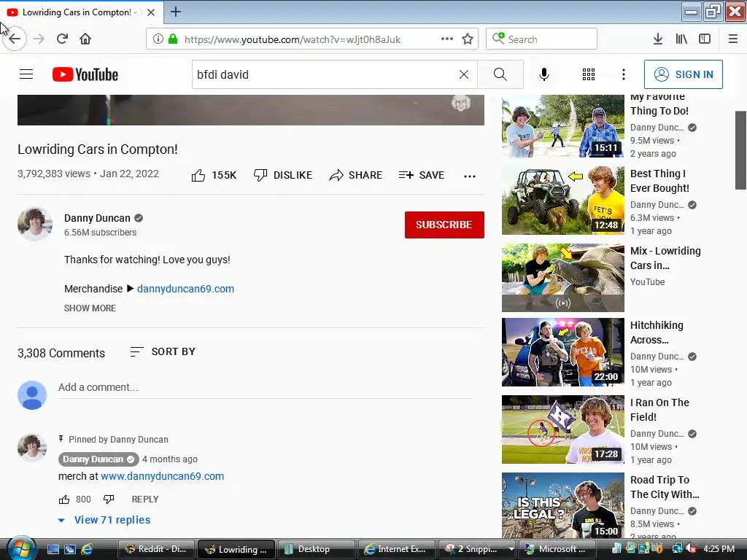Screen dimensions: 747x560
Task: Open Firefox downloads arrow icon
Action: click(x=657, y=39)
